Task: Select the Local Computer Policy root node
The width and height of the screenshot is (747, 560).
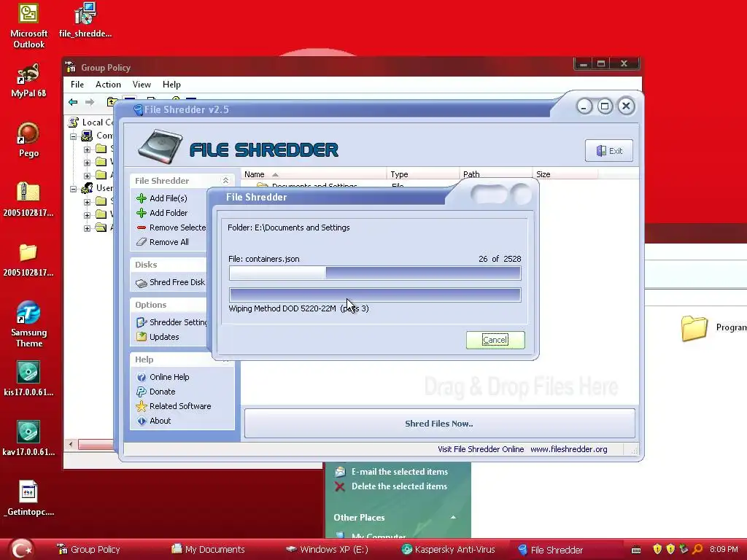Action: coord(91,122)
